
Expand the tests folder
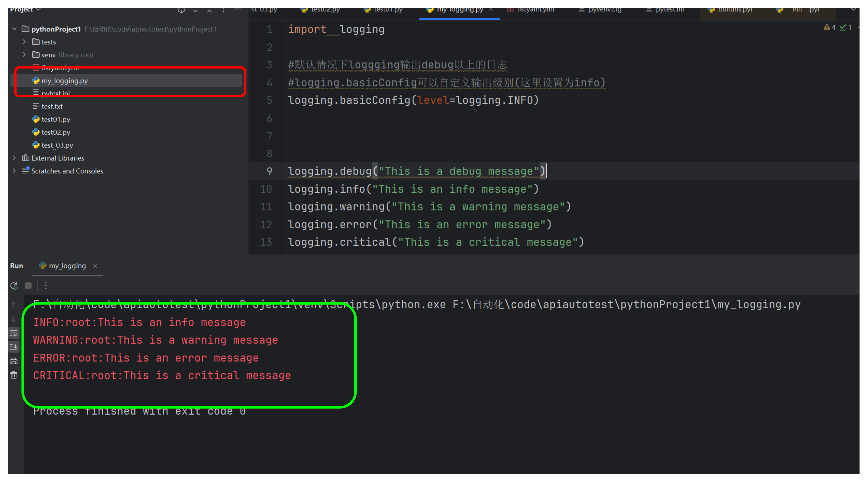tap(24, 42)
